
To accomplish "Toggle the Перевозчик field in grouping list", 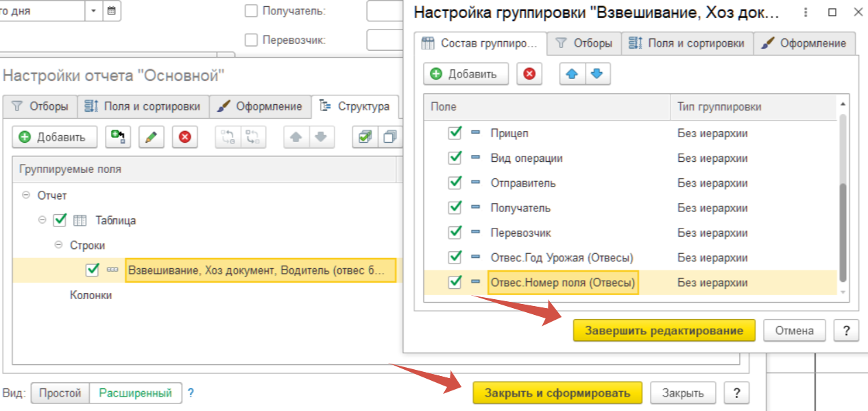I will pyautogui.click(x=455, y=233).
